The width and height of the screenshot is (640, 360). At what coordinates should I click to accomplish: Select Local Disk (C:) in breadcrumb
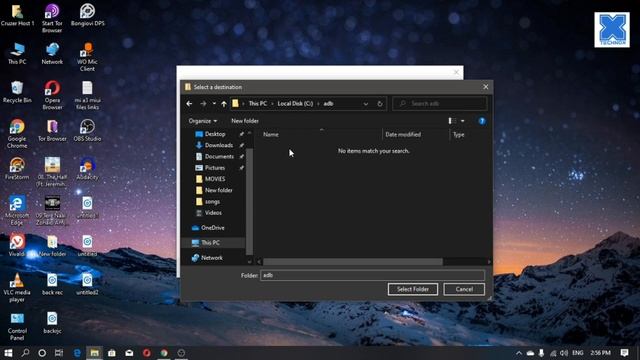point(295,104)
